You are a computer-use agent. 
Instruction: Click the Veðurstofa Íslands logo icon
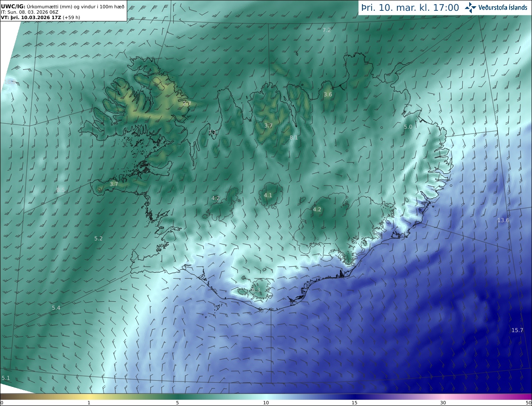pyautogui.click(x=470, y=7)
